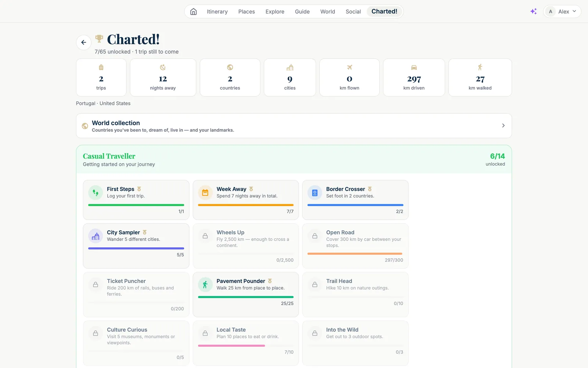The image size is (588, 368).
Task: Go to the home icon in navigation
Action: tap(193, 11)
